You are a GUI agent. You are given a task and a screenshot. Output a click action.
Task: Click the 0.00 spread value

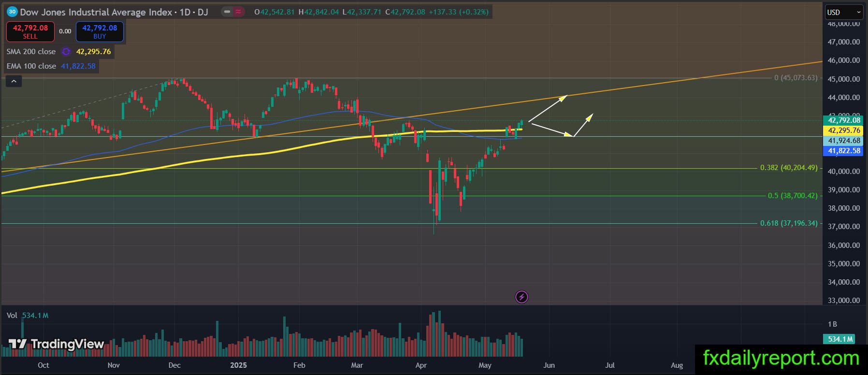[x=65, y=31]
